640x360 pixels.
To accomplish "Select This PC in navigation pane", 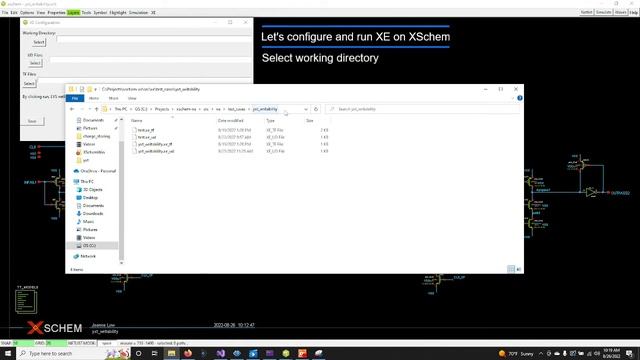I will point(87,182).
